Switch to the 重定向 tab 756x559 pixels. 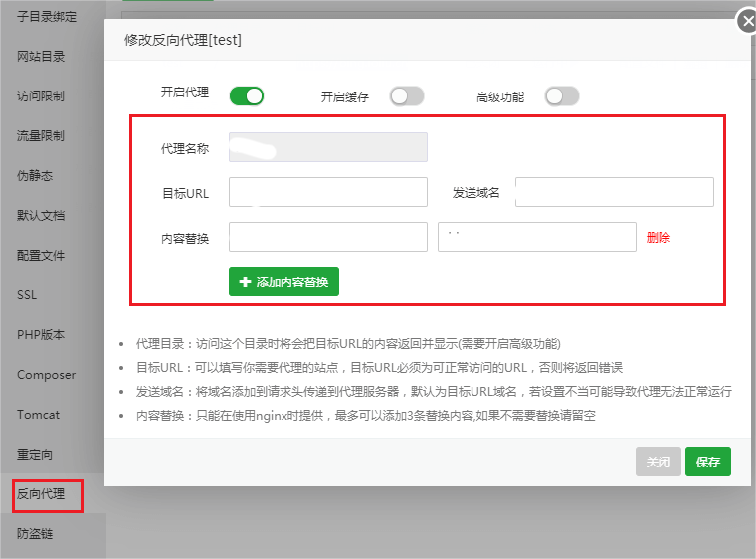pyautogui.click(x=35, y=455)
